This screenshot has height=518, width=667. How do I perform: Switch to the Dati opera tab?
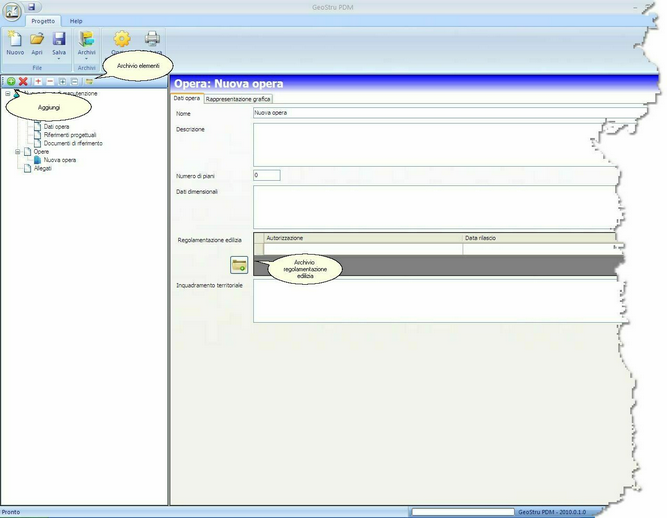tap(187, 98)
